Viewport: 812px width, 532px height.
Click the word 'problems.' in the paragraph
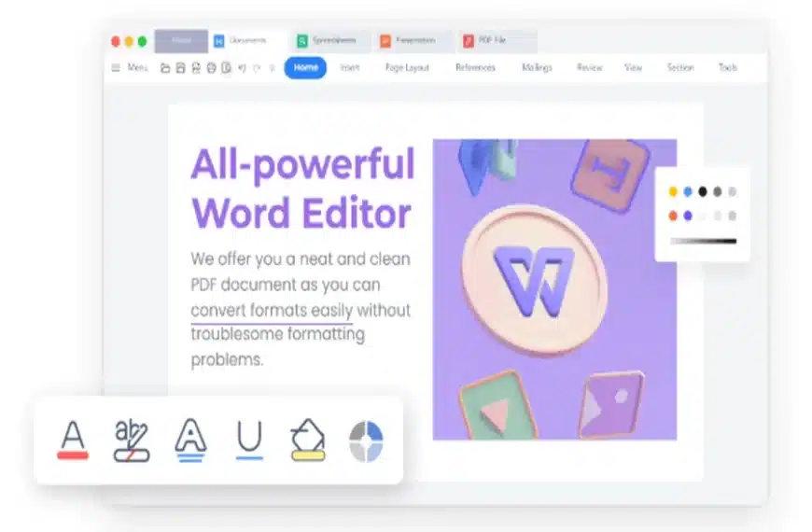tap(227, 359)
